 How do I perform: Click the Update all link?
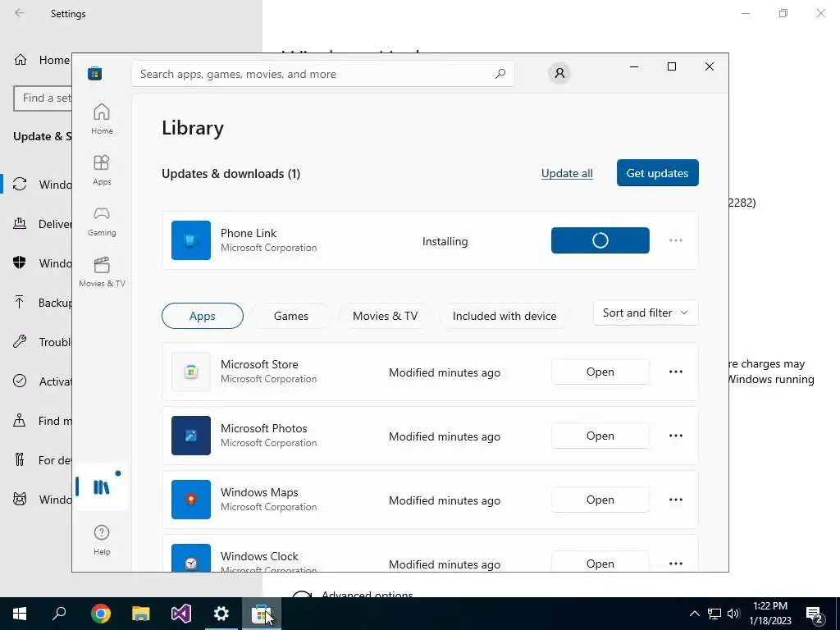click(x=567, y=174)
